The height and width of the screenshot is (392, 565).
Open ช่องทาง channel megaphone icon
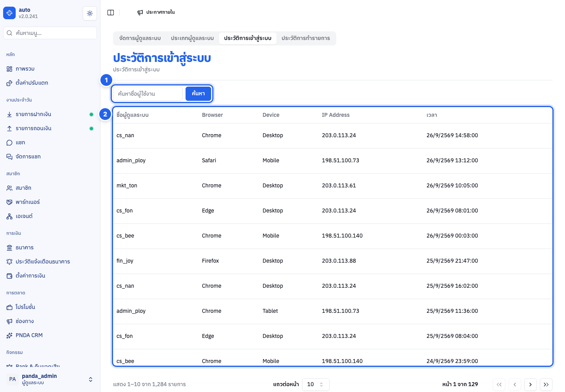(x=9, y=321)
